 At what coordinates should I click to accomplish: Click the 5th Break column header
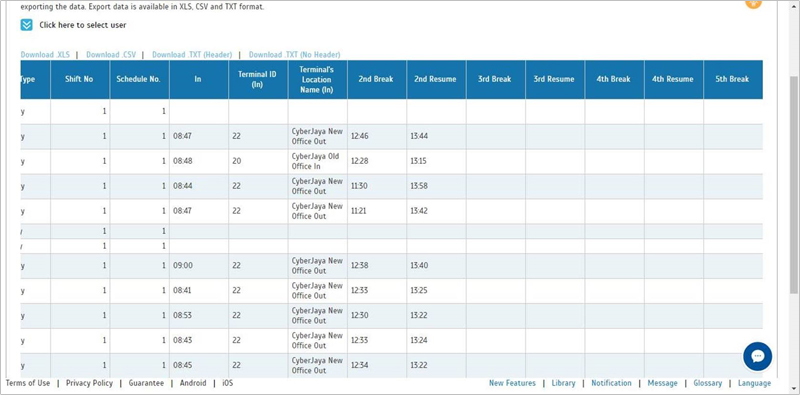(x=733, y=79)
